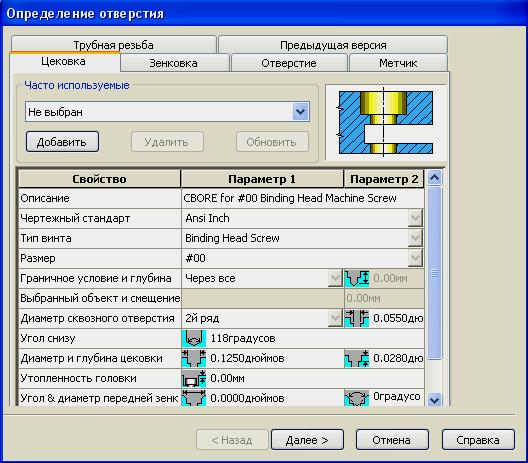Click the Диаметр и глубина цековки label
The height and width of the screenshot is (463, 528).
[x=91, y=359]
